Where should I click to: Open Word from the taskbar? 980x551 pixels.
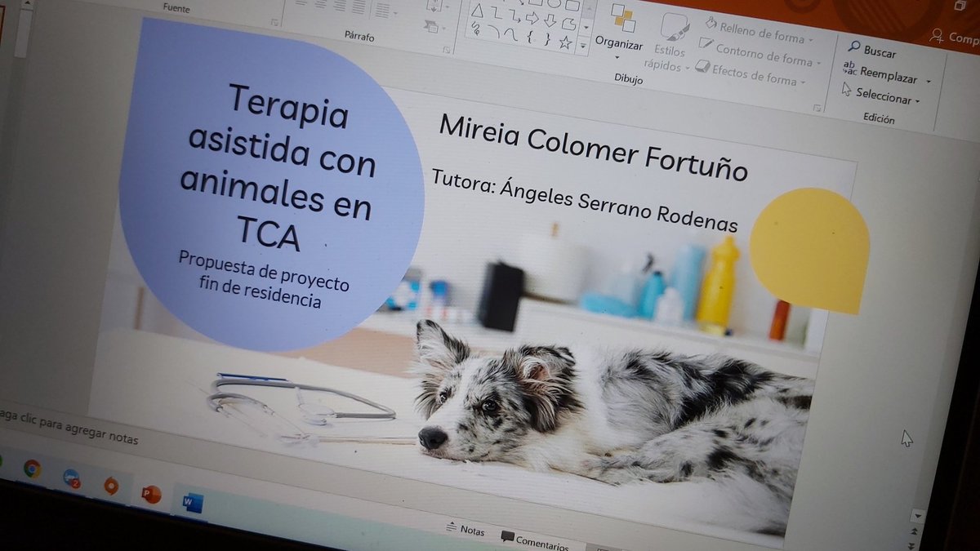coord(192,503)
